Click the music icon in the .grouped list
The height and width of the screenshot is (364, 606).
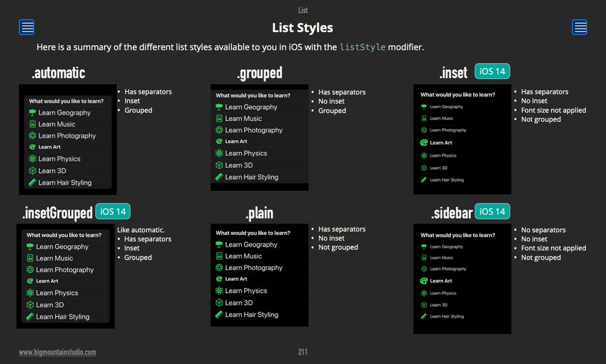coord(219,119)
